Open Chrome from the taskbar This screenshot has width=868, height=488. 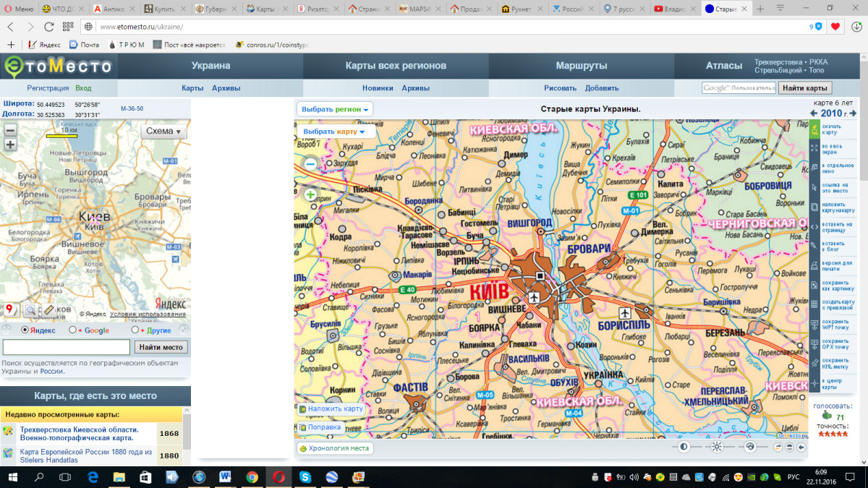252,477
